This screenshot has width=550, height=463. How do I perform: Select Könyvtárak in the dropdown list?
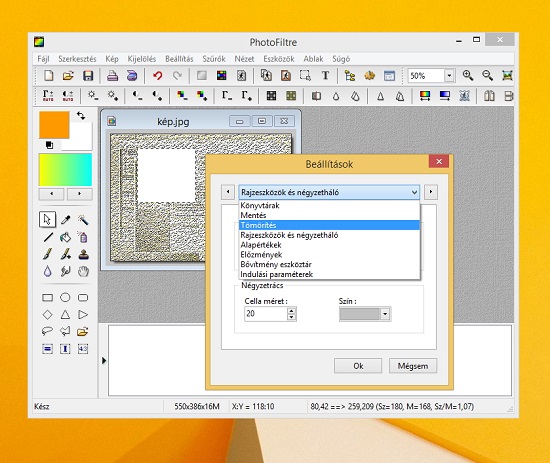coord(329,206)
